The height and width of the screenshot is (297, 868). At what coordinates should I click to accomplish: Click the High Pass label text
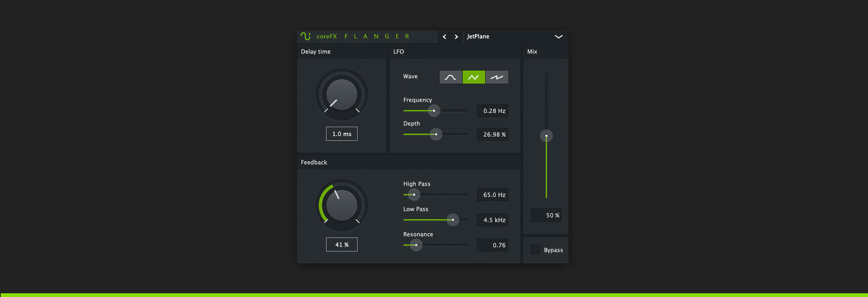pos(417,184)
